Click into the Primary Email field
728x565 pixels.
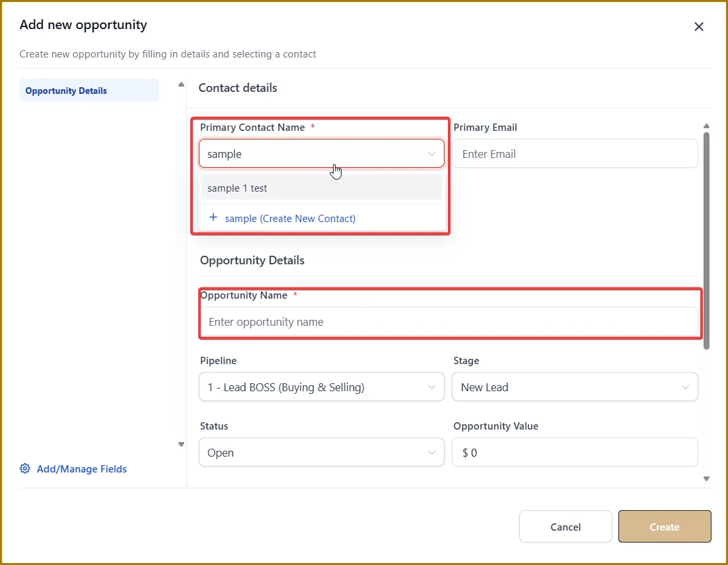pos(575,154)
